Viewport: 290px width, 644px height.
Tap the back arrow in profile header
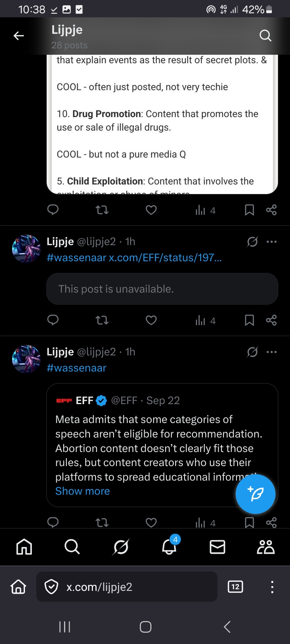click(x=19, y=36)
